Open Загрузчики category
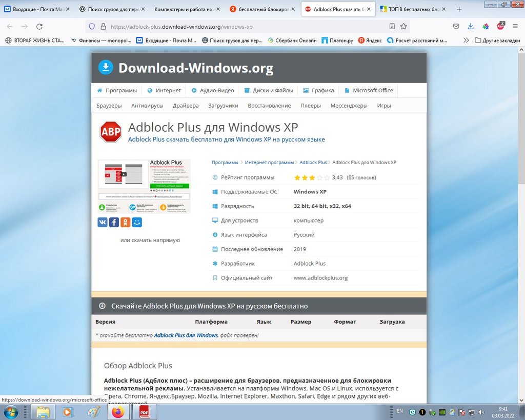The width and height of the screenshot is (525, 420). [x=223, y=106]
